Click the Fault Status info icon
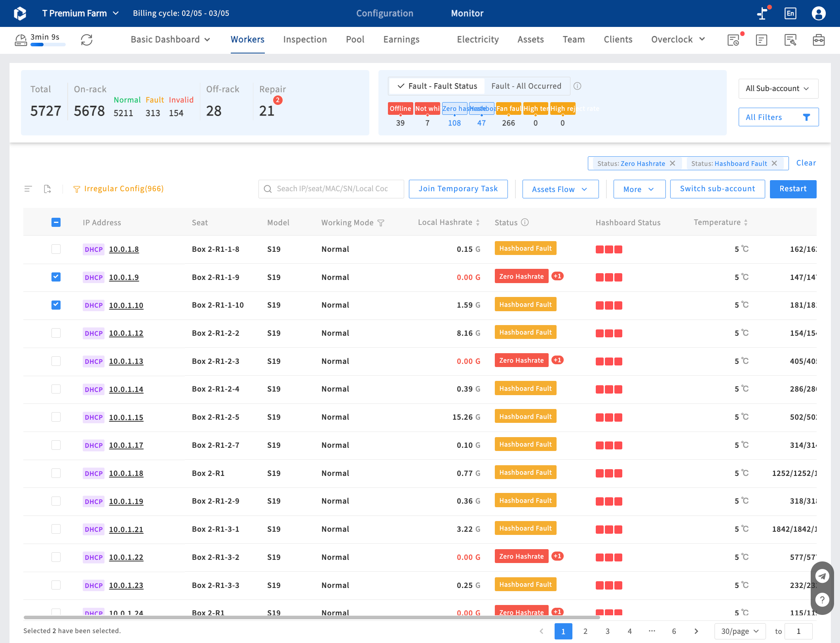Image resolution: width=840 pixels, height=643 pixels. [x=577, y=86]
